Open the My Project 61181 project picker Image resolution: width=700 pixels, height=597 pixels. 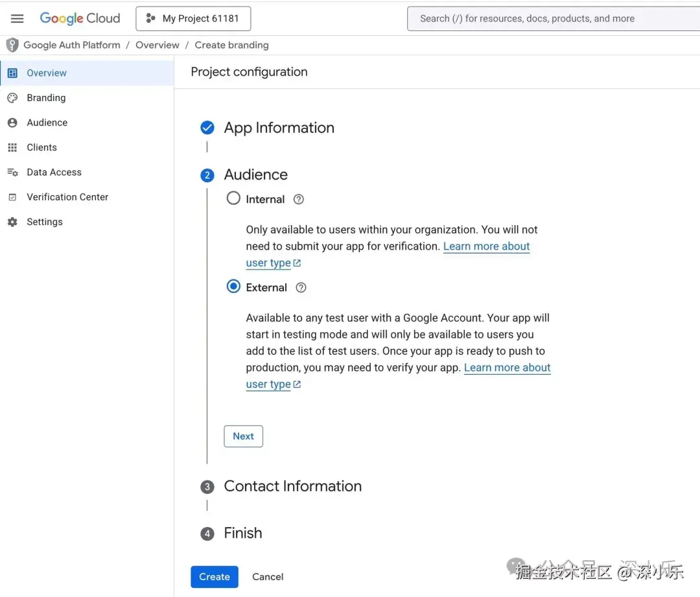pyautogui.click(x=193, y=19)
